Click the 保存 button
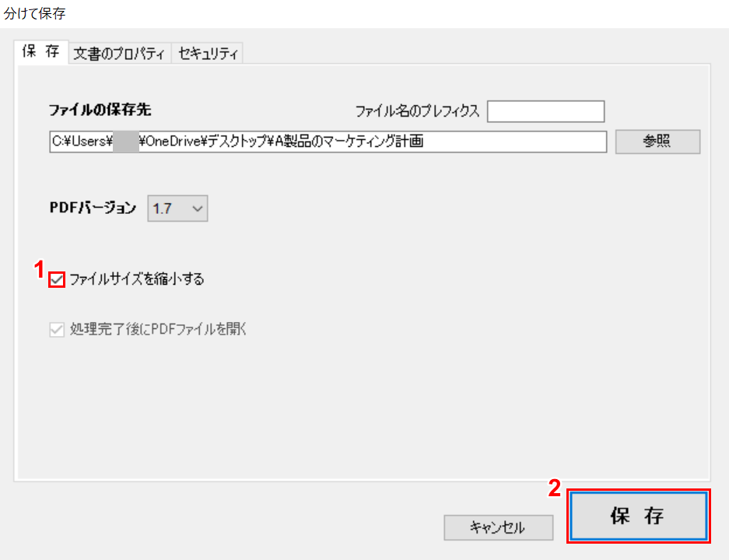 point(638,516)
